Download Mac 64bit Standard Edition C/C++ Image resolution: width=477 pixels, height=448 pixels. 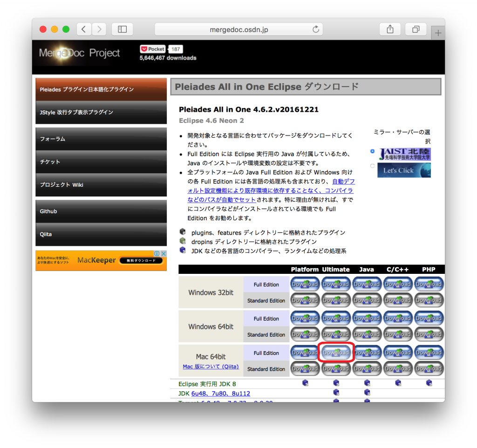pos(398,369)
